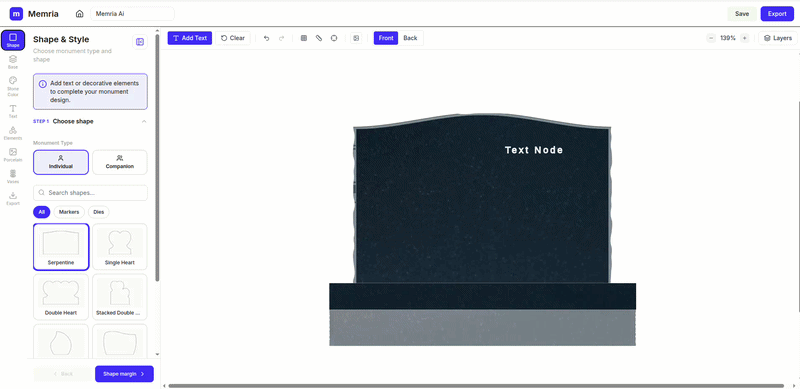Click the layout icon beside Front tab
The width and height of the screenshot is (800, 389).
356,38
